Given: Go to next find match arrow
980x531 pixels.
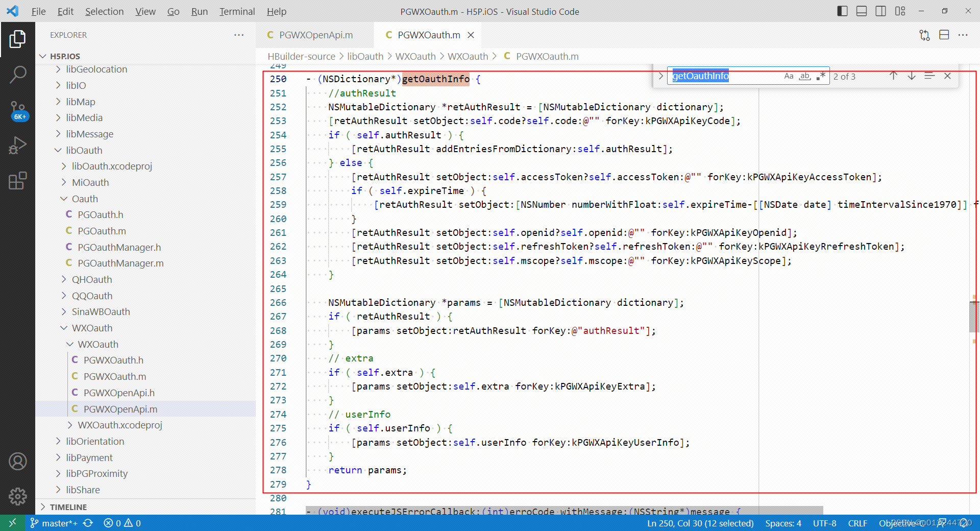Looking at the screenshot, I should click(x=911, y=76).
